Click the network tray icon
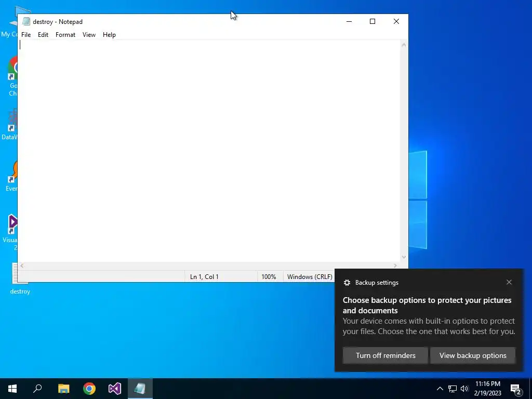The width and height of the screenshot is (532, 399). coord(453,389)
